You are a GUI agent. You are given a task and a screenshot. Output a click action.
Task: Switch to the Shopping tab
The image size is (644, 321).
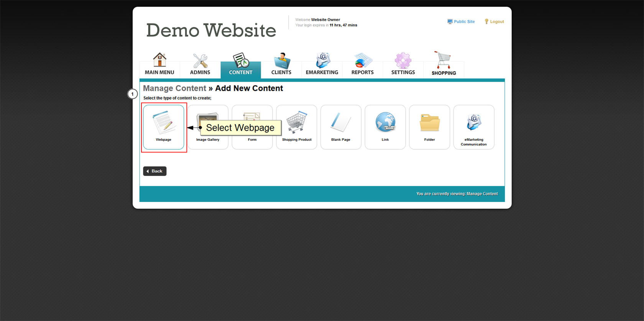pos(444,64)
